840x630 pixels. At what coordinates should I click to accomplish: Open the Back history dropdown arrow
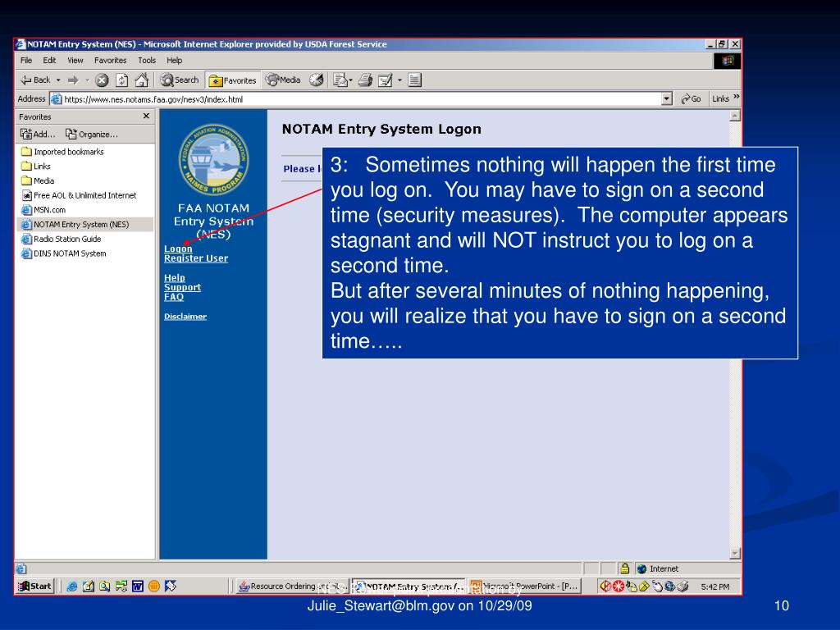(58, 80)
